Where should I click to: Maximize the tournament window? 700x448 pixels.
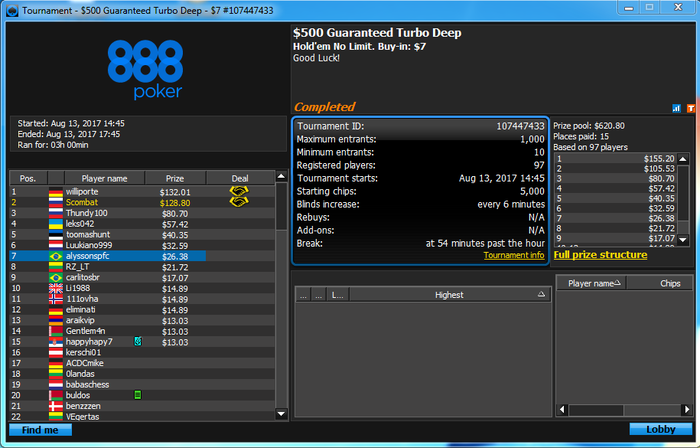[649, 7]
